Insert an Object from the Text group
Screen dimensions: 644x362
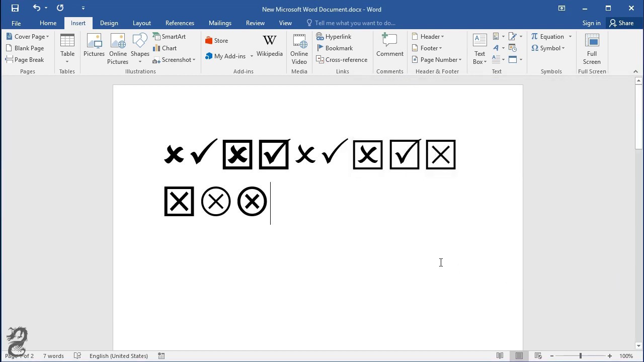pyautogui.click(x=516, y=60)
